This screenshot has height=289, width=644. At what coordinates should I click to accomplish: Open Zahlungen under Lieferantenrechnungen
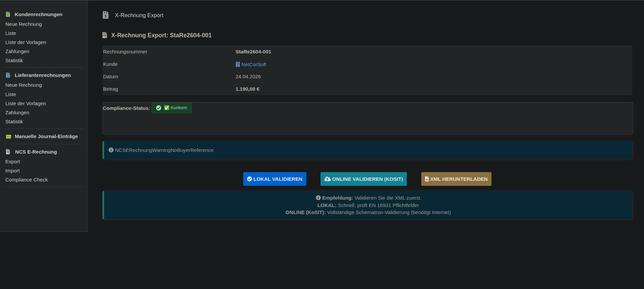tap(17, 113)
